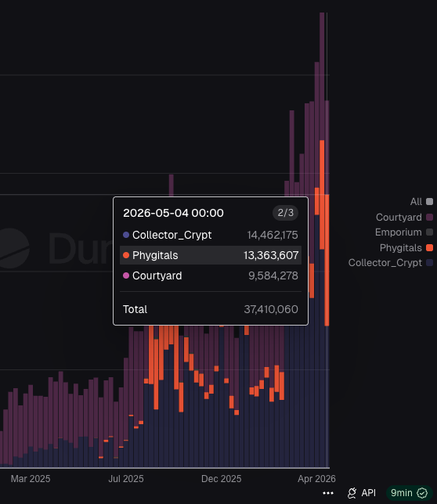This screenshot has height=504, width=437.
Task: Click the Mar 2025 axis label
Action: click(31, 479)
